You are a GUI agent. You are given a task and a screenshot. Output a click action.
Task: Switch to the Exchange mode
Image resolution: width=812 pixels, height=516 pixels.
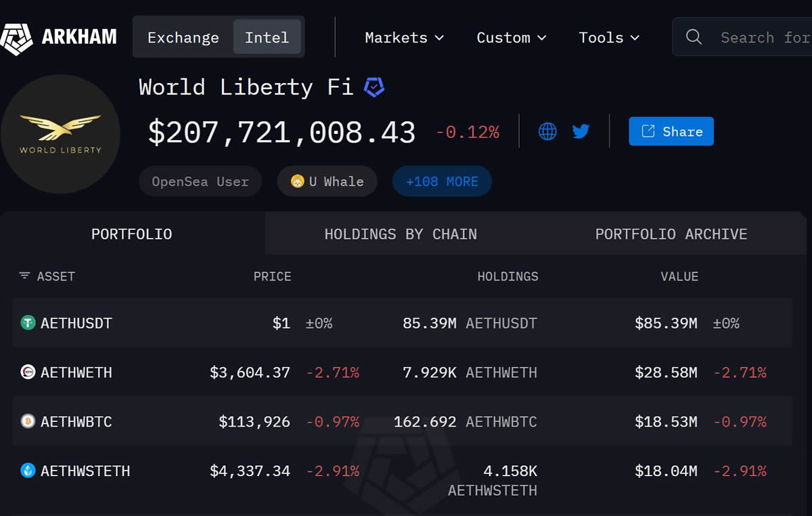click(183, 37)
